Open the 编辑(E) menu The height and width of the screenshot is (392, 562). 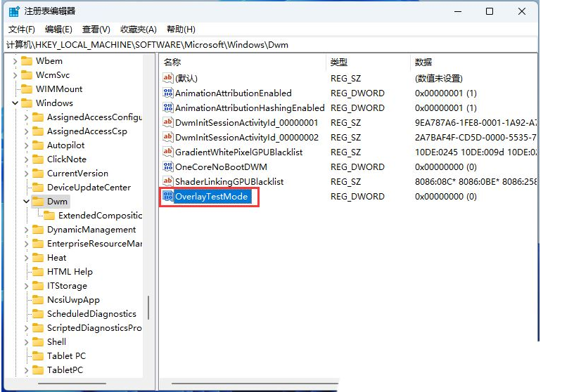(58, 30)
